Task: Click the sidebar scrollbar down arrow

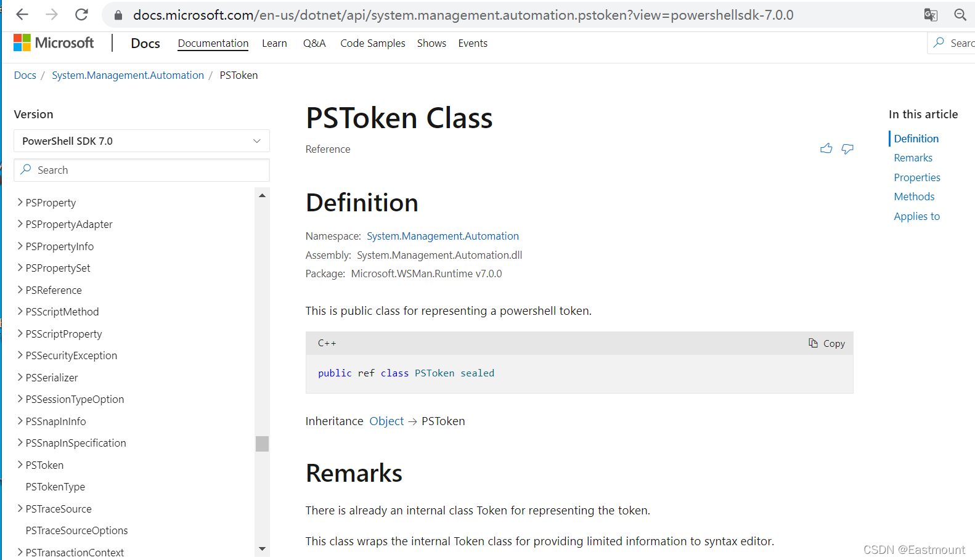Action: click(262, 549)
